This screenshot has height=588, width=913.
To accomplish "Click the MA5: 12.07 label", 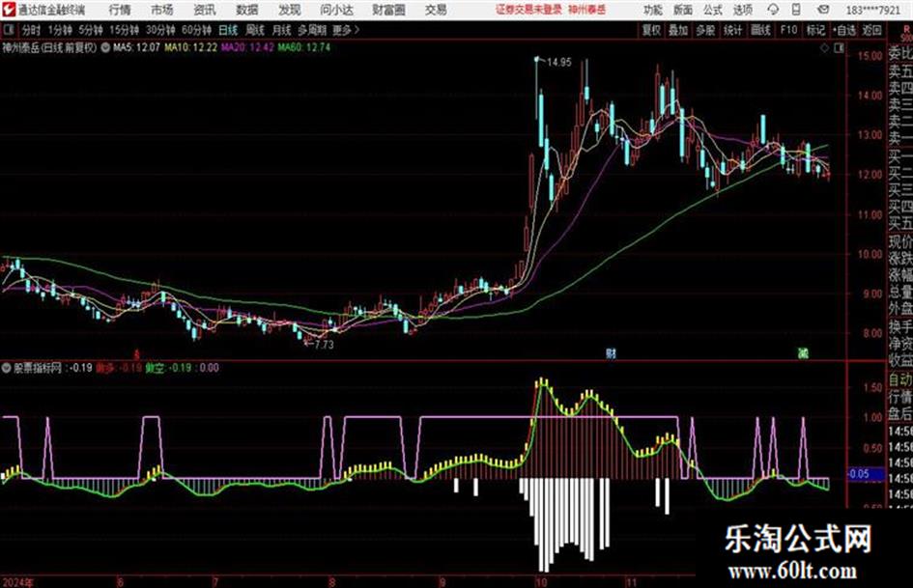I will 136,47.
